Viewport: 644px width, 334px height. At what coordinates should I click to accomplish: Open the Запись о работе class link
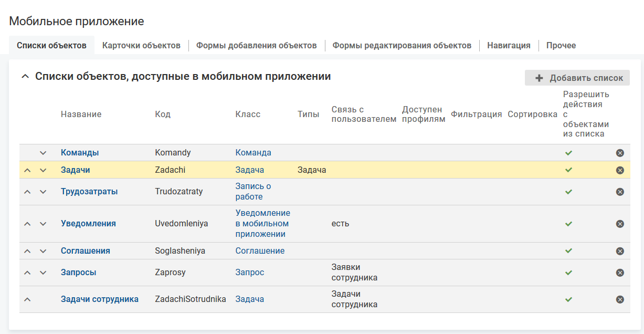tap(253, 192)
